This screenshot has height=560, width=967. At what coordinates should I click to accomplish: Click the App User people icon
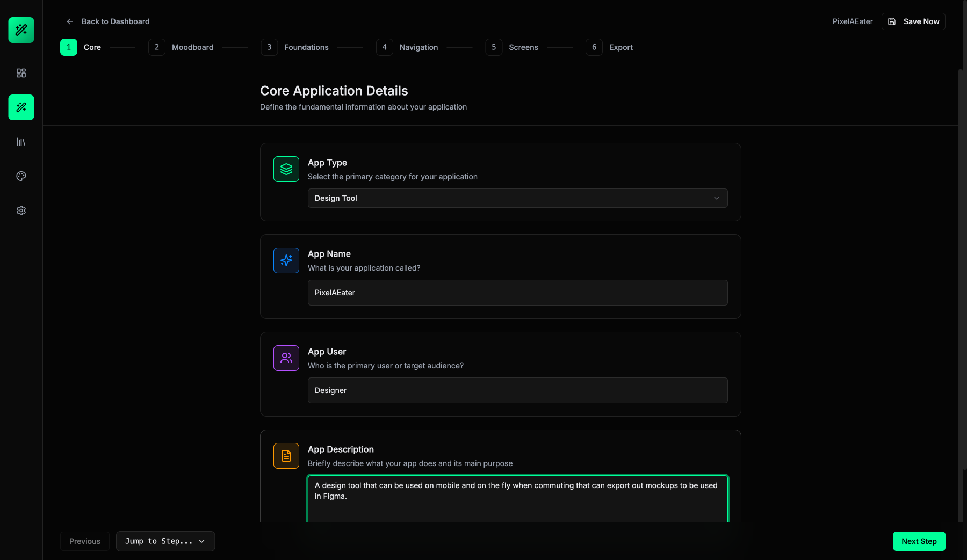coord(286,358)
